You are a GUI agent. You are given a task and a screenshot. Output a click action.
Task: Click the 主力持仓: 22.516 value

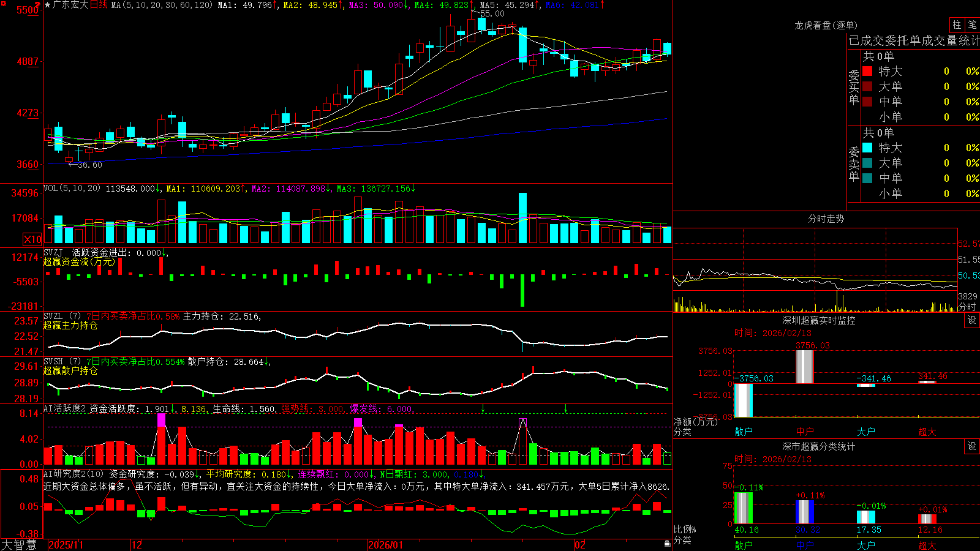point(221,317)
